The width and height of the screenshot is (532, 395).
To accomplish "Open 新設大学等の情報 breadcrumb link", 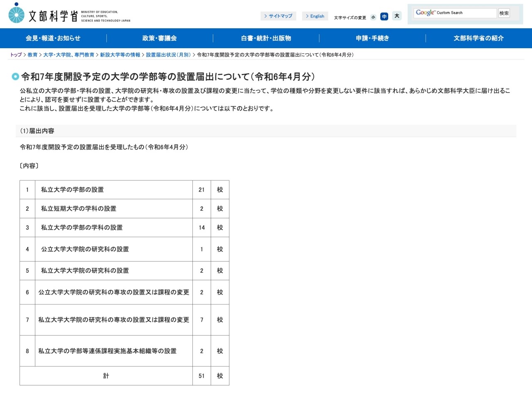I will click(120, 55).
